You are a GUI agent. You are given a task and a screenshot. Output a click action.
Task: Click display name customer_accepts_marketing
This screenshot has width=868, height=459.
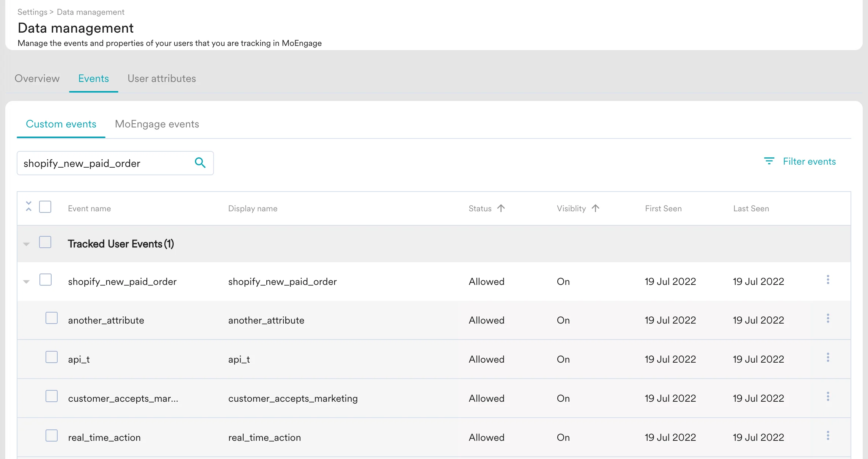pyautogui.click(x=293, y=398)
